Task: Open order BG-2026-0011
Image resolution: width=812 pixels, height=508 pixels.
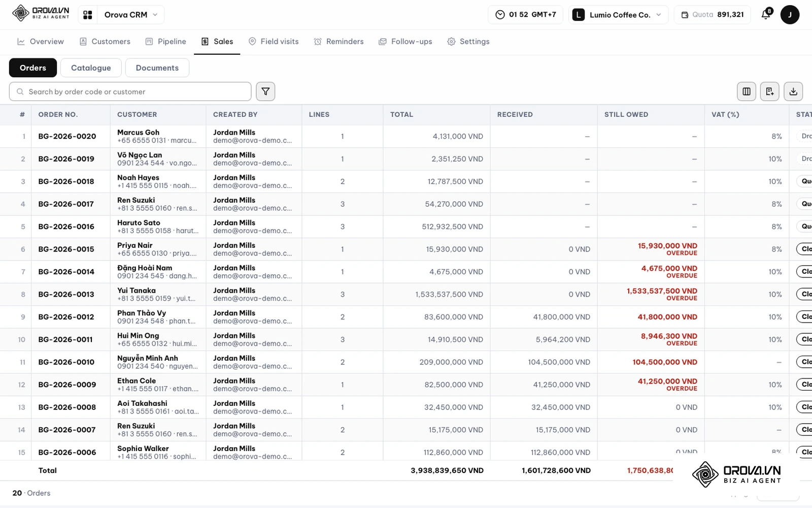Action: pos(65,340)
